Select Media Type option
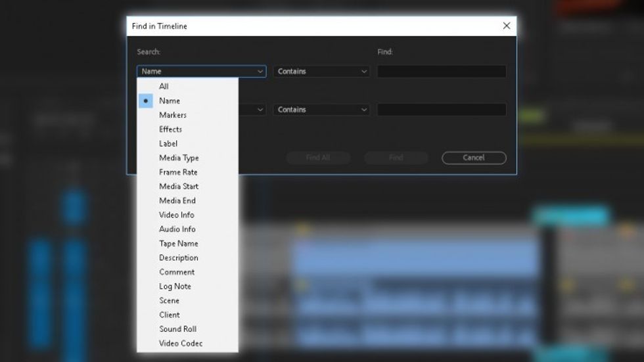 point(187,158)
